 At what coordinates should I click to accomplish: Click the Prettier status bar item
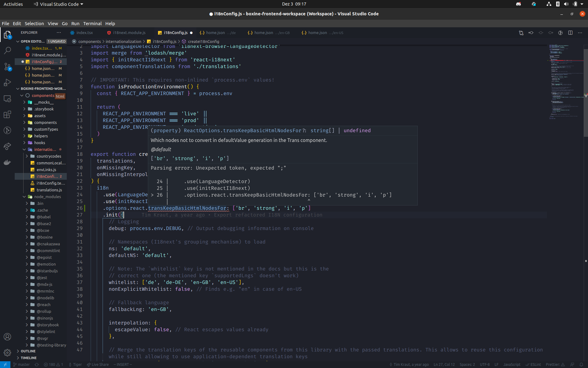555,365
